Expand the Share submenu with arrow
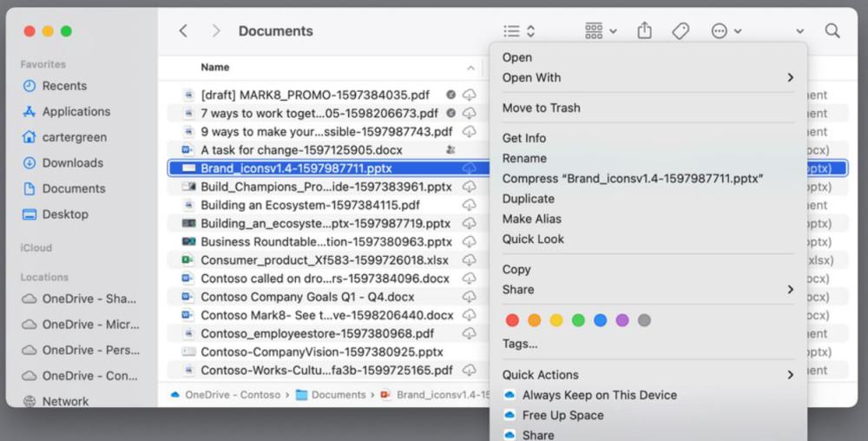This screenshot has height=441, width=868. (x=648, y=289)
